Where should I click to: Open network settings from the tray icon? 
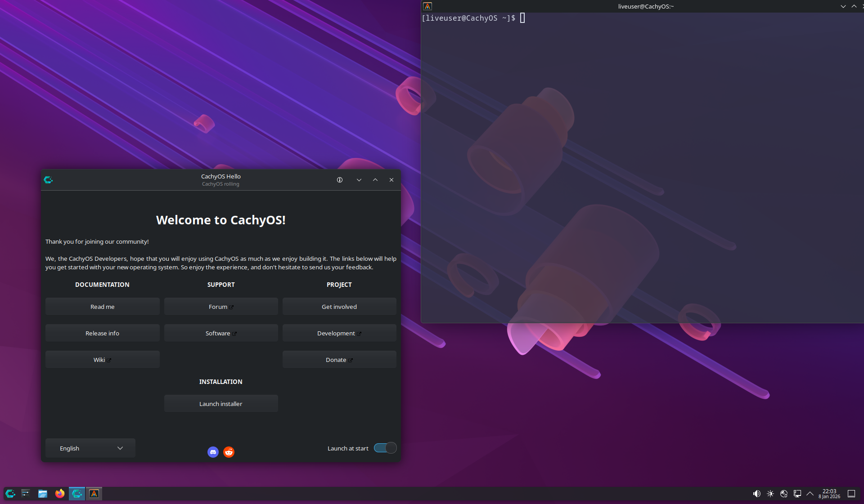click(783, 493)
